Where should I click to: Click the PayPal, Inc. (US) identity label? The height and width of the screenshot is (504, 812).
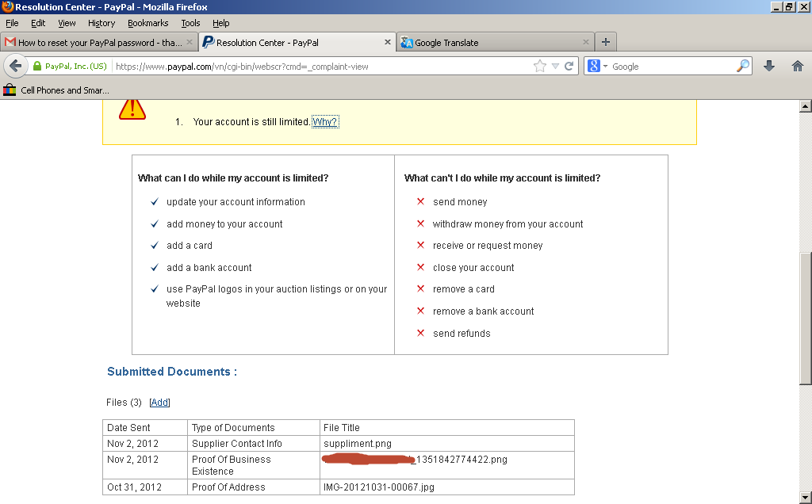(x=75, y=67)
